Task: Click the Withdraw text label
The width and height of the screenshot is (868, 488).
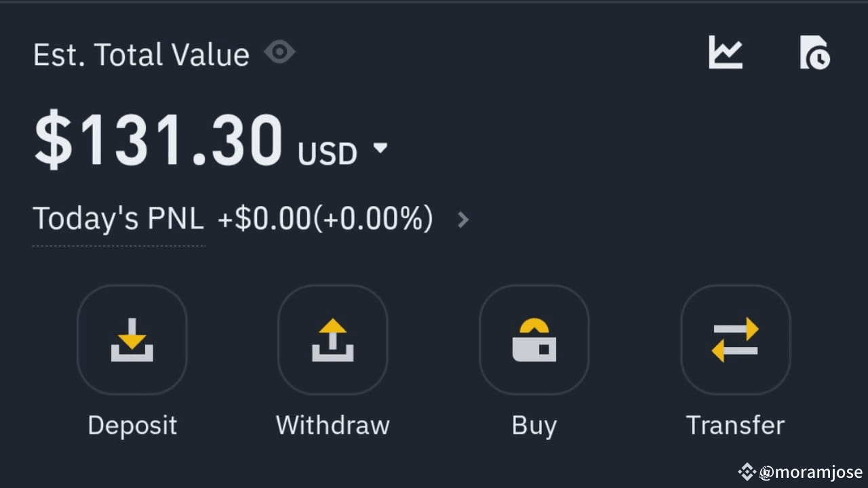Action: pos(333,425)
